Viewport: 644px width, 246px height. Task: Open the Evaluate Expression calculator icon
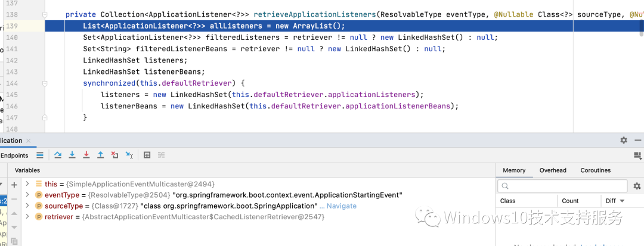(147, 155)
